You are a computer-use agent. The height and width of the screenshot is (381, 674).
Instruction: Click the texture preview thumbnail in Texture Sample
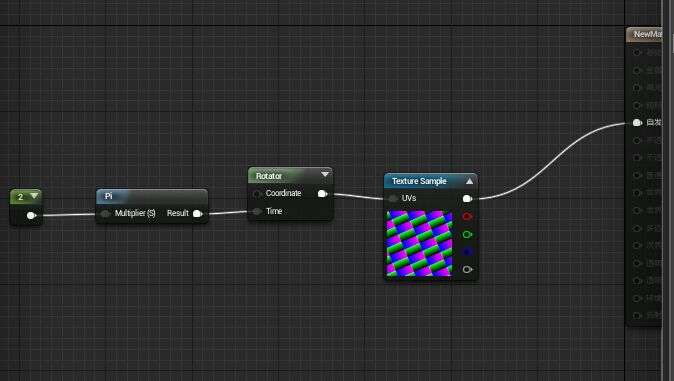(420, 243)
